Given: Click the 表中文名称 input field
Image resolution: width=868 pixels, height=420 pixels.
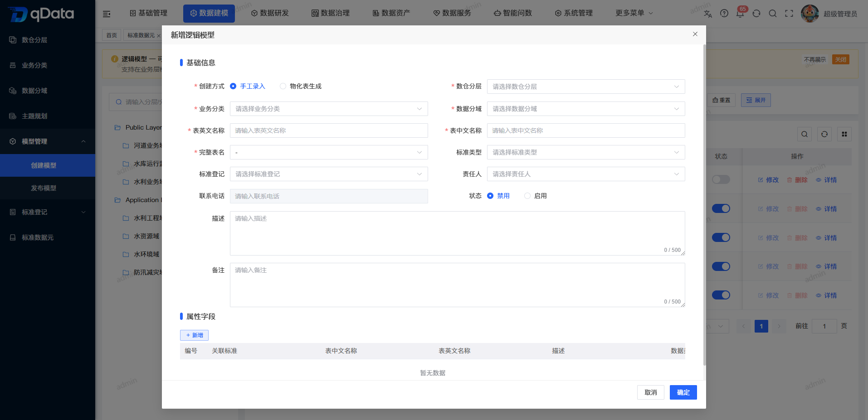Looking at the screenshot, I should [x=586, y=130].
